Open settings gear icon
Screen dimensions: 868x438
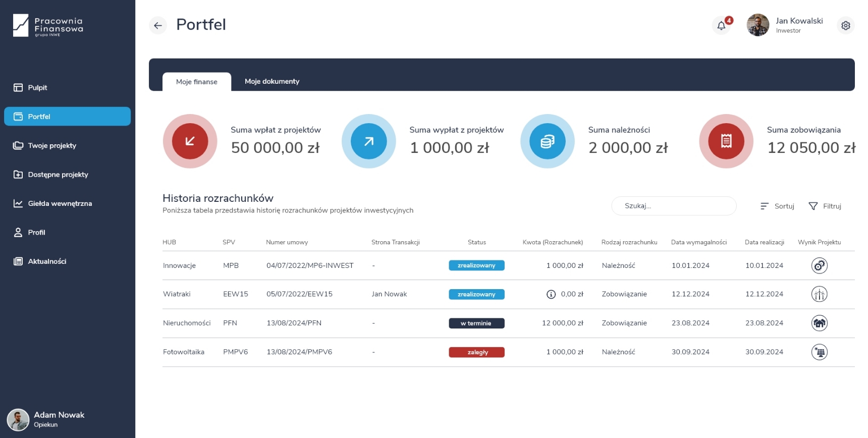845,26
